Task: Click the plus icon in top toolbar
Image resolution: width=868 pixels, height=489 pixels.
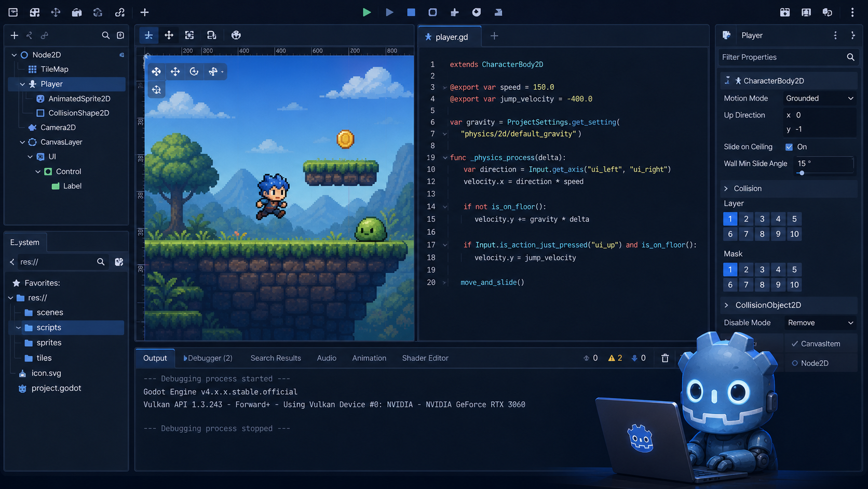Action: pos(144,12)
